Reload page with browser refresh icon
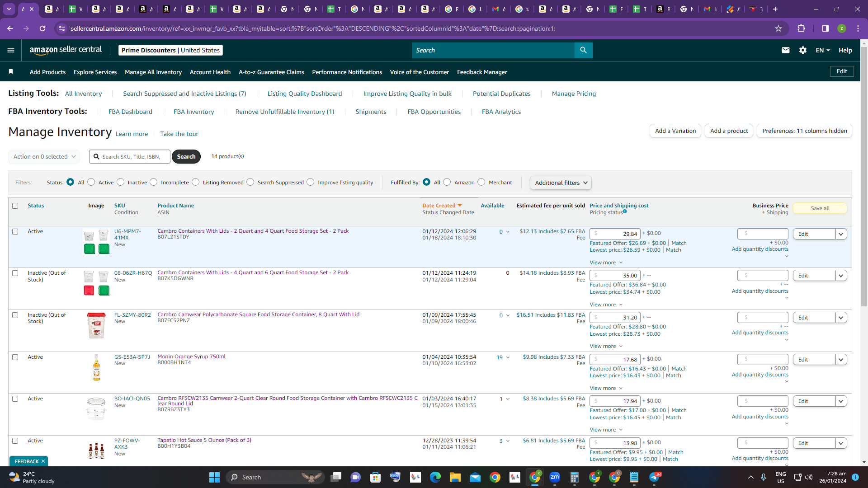The height and width of the screenshot is (488, 868). 42,28
